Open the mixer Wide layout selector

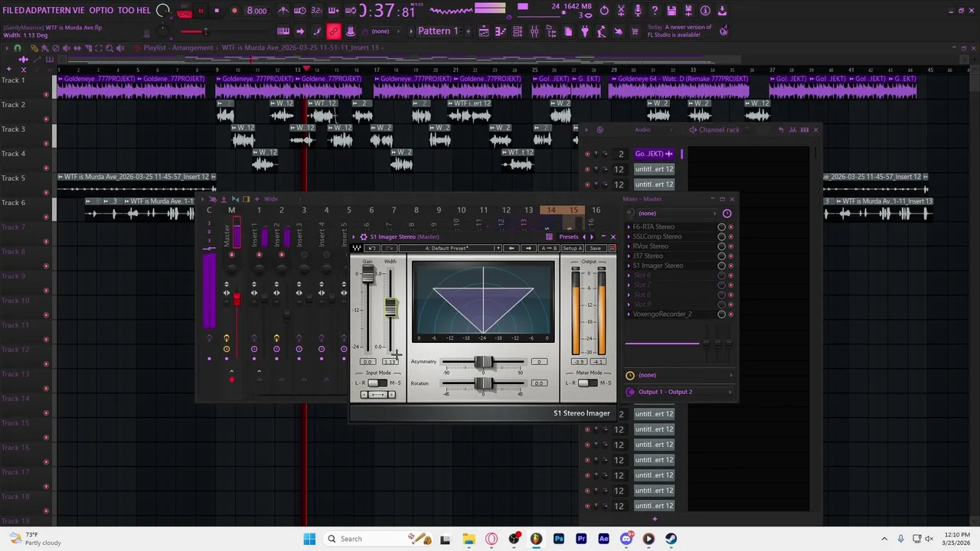point(271,199)
